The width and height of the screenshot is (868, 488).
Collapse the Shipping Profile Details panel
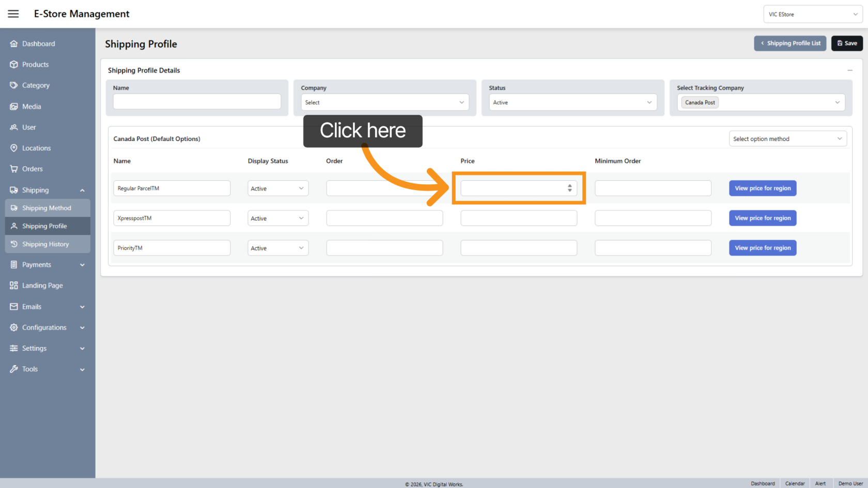(849, 70)
